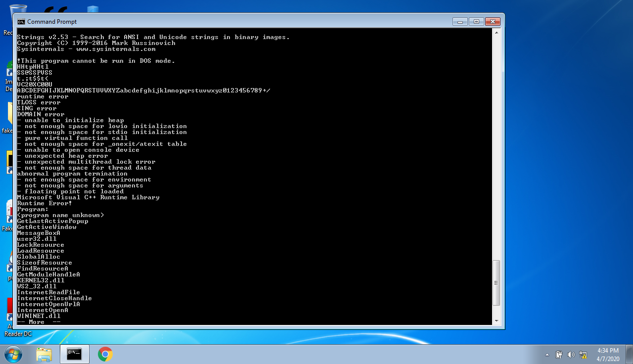The width and height of the screenshot is (633, 364).
Task: Click the 'www.sysinternals.com' text
Action: tap(116, 49)
